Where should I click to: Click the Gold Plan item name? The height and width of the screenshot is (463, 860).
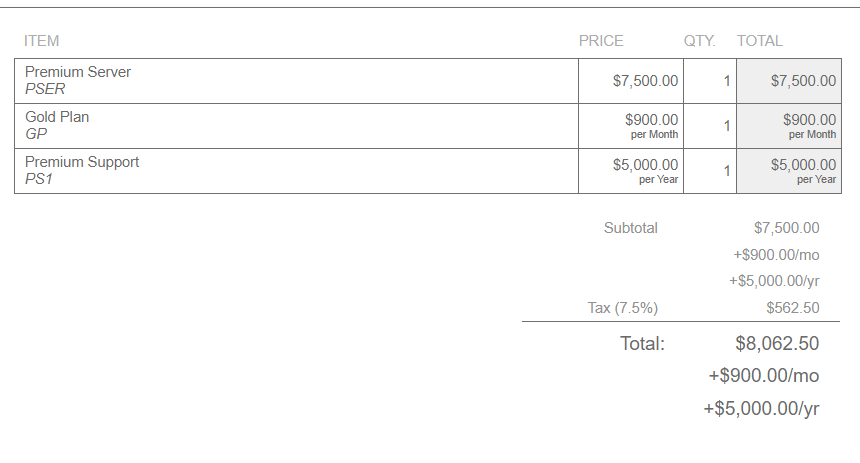coord(57,117)
